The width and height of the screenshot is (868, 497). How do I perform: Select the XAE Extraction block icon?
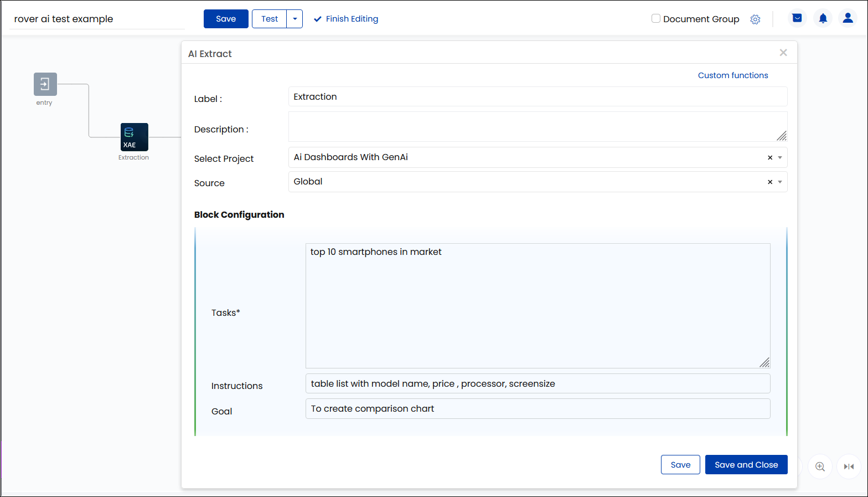click(x=135, y=137)
